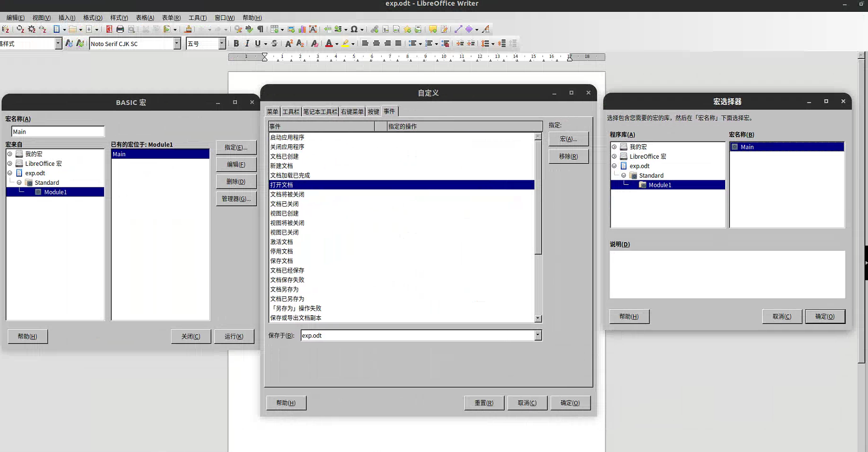Viewport: 868px width, 452px height.
Task: Select the 文档已关闭 event row
Action: click(x=401, y=204)
